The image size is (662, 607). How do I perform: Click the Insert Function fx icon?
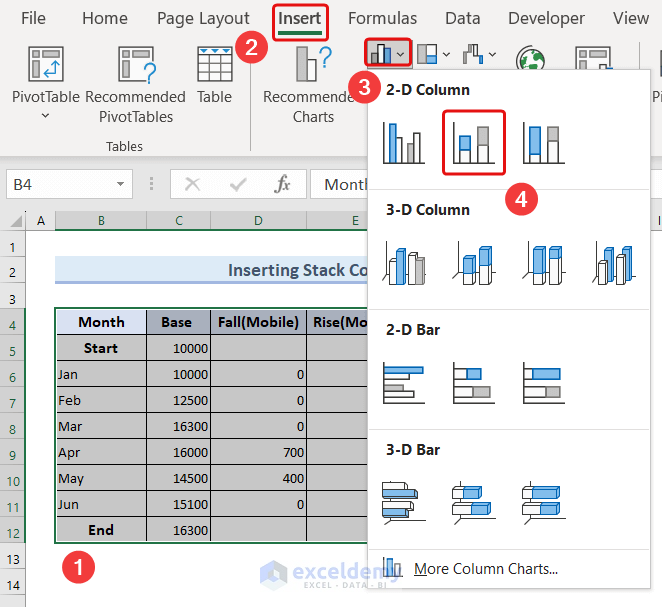(x=282, y=184)
